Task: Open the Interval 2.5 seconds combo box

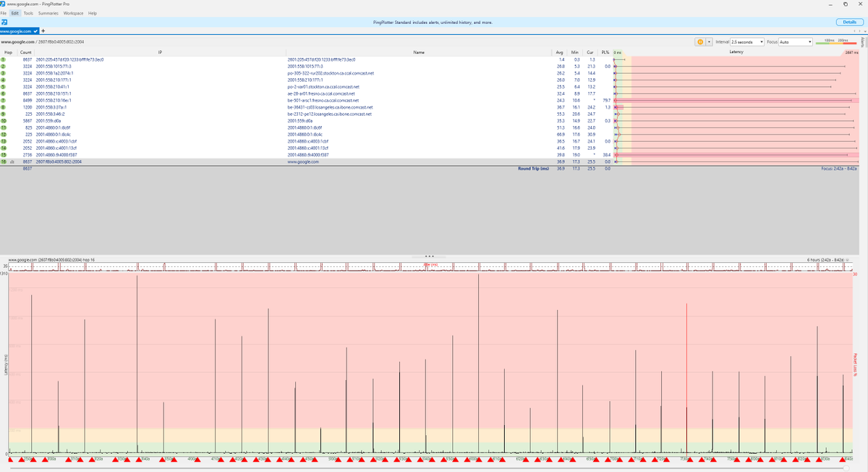Action: (747, 42)
